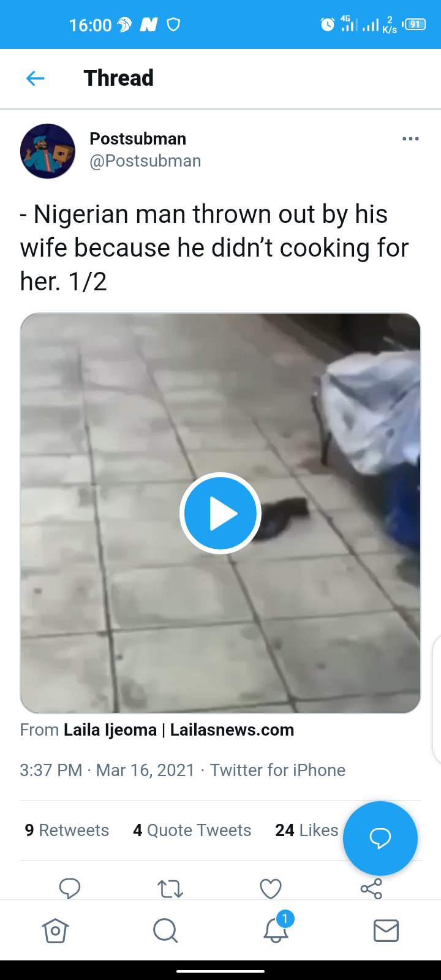
Task: Open Messages envelope icon
Action: [x=386, y=930]
